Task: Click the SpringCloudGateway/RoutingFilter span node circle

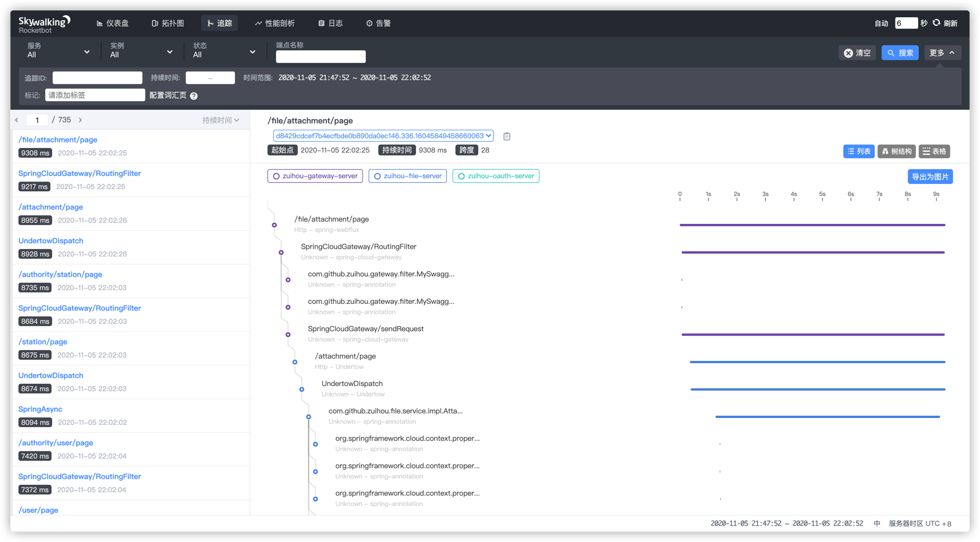Action: (281, 252)
